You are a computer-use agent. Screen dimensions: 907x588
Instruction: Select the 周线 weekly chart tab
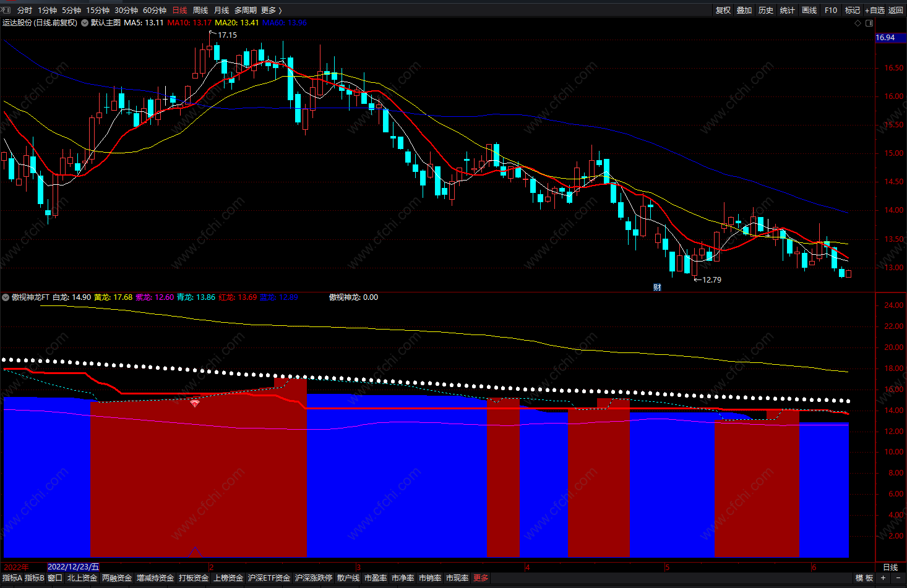(200, 10)
